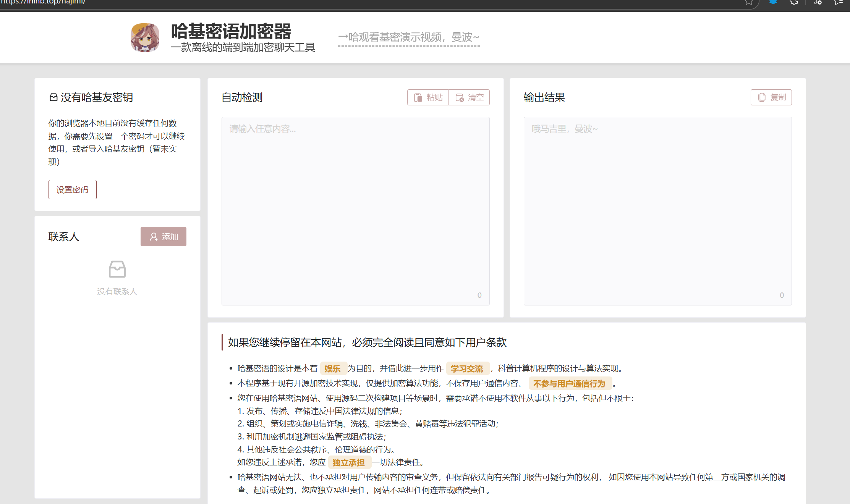The width and height of the screenshot is (850, 504).
Task: Click the paste clipboard icon
Action: (418, 97)
